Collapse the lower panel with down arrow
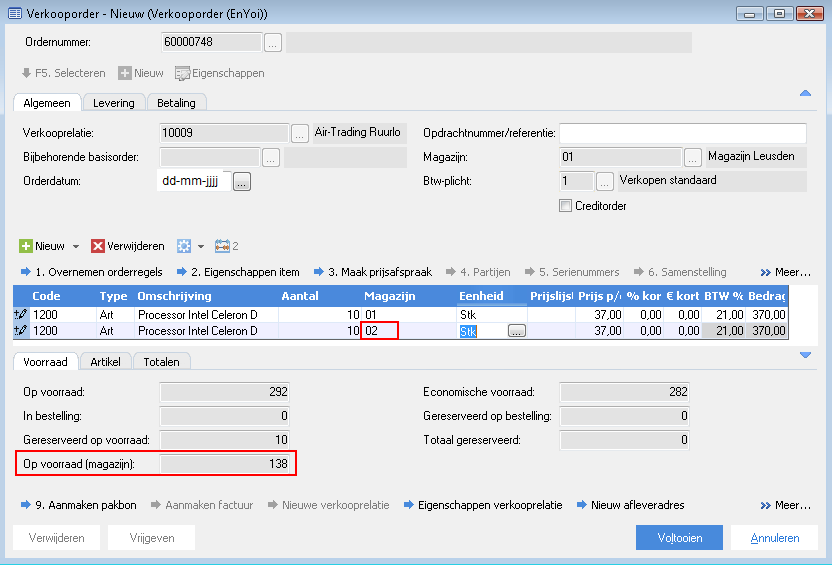The width and height of the screenshot is (832, 565). (x=805, y=355)
